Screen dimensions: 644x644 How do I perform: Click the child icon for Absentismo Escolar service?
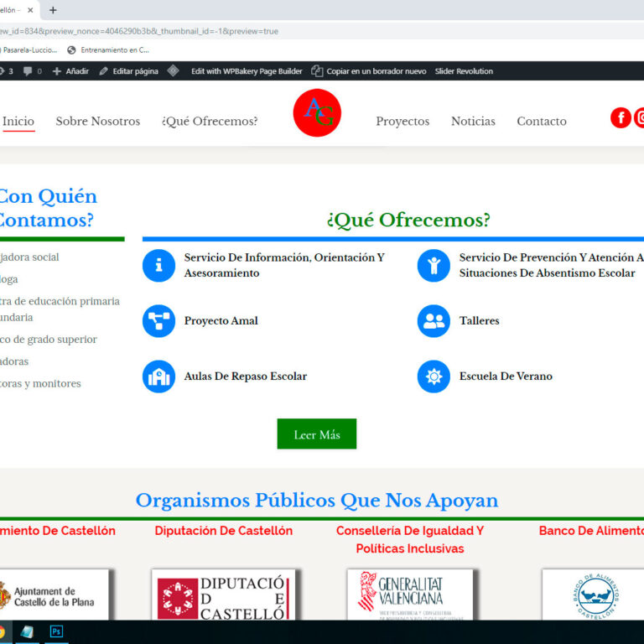coord(434,266)
